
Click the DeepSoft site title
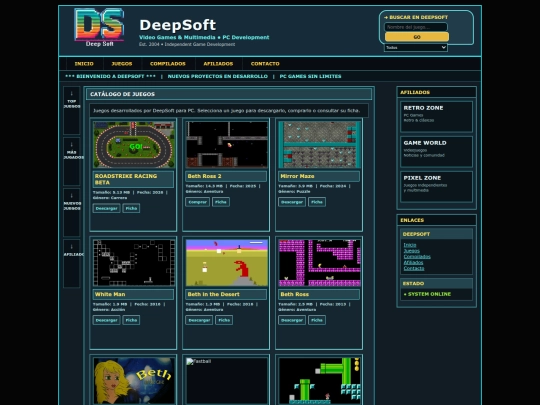(x=178, y=25)
